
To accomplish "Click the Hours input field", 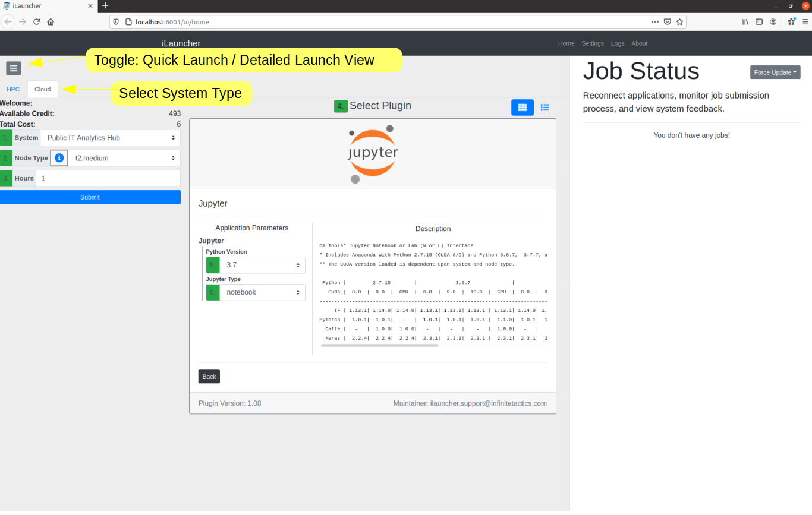I will (108, 178).
